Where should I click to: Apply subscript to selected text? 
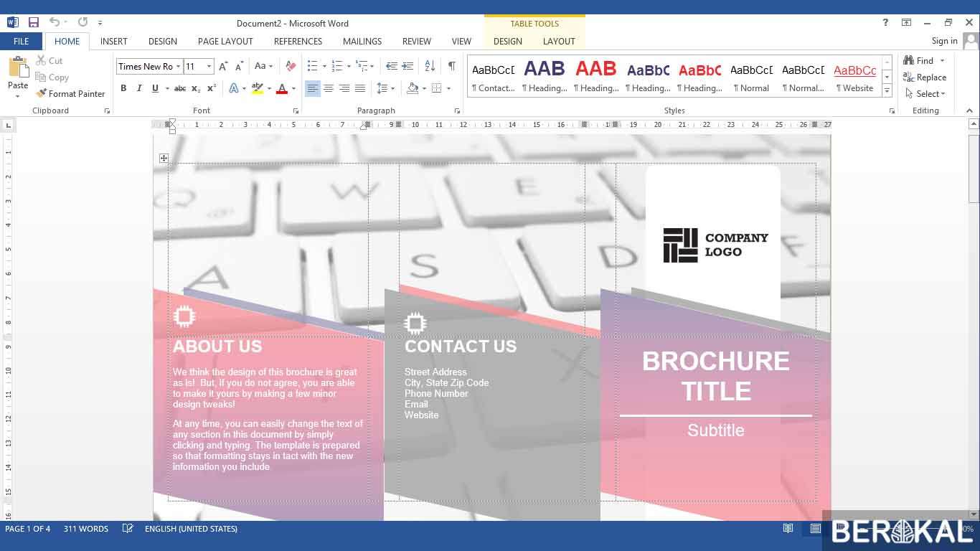click(x=195, y=88)
